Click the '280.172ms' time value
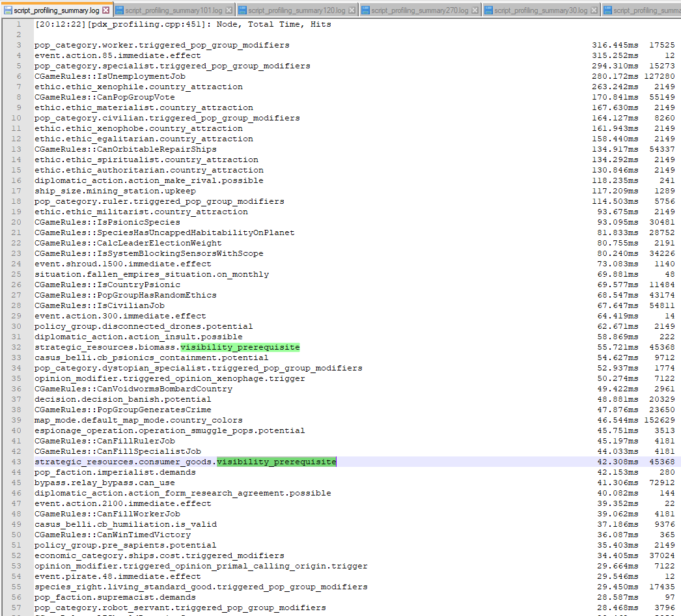Image resolution: width=681 pixels, height=616 pixels. tap(615, 76)
